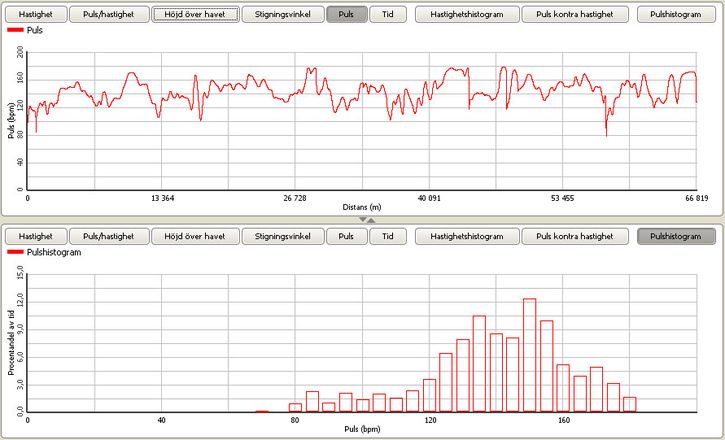The width and height of the screenshot is (725, 440).
Task: Switch upper panel to Pulshistogram
Action: 676,14
